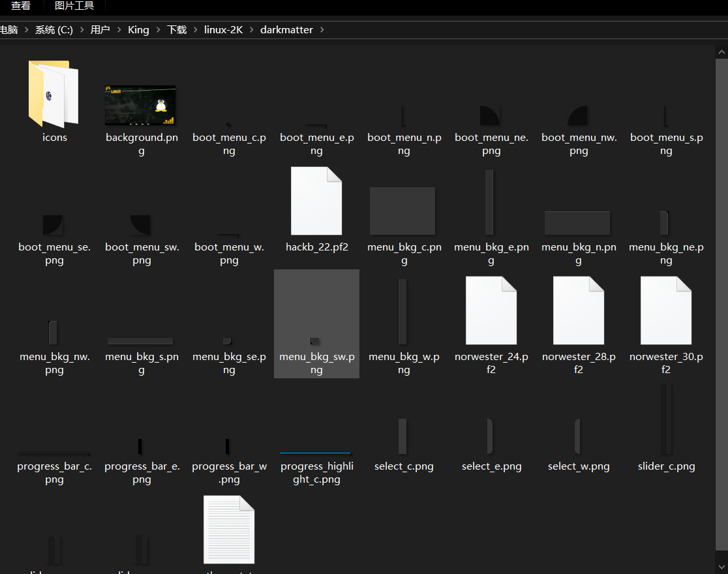Select the norwester_28.pf2 file icon
This screenshot has height=574, width=728.
click(579, 310)
